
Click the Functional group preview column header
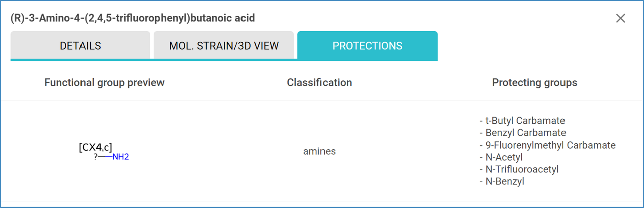coord(104,82)
